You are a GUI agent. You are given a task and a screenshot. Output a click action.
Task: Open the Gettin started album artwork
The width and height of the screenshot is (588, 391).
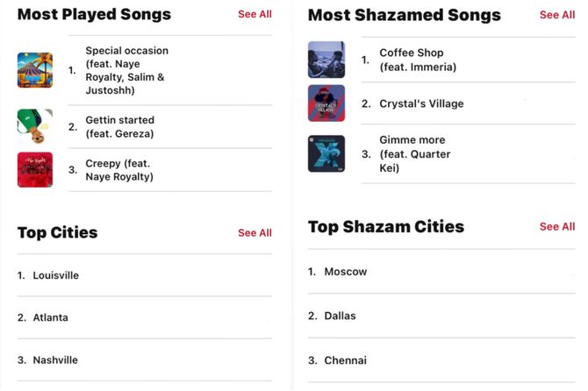35,126
